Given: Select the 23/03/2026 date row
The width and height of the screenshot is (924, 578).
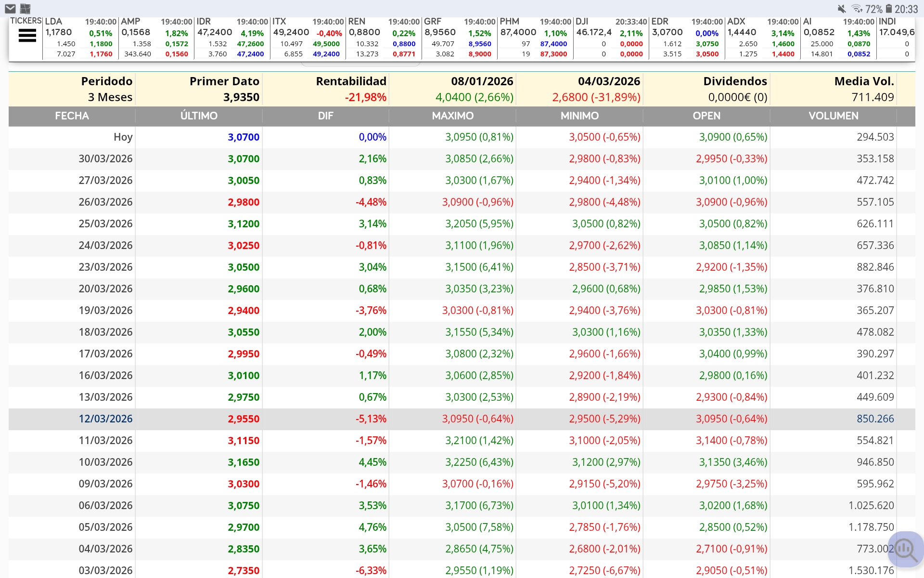Looking at the screenshot, I should point(462,267).
